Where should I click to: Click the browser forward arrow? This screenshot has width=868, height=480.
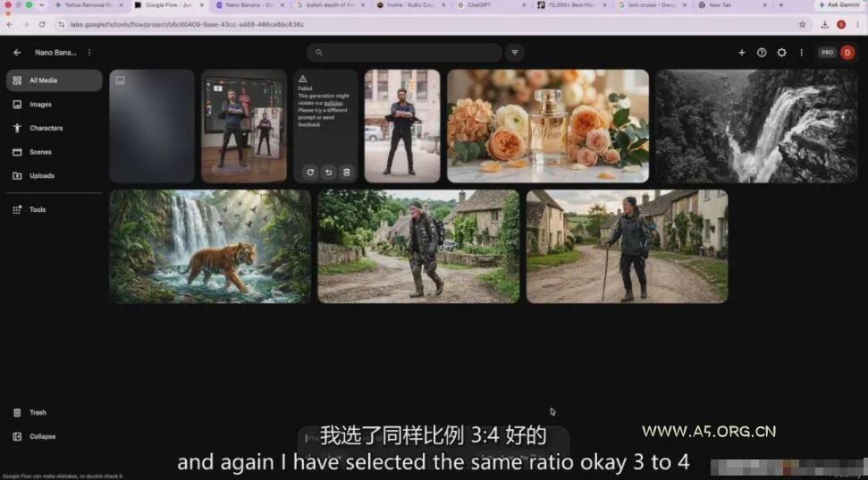coord(25,24)
